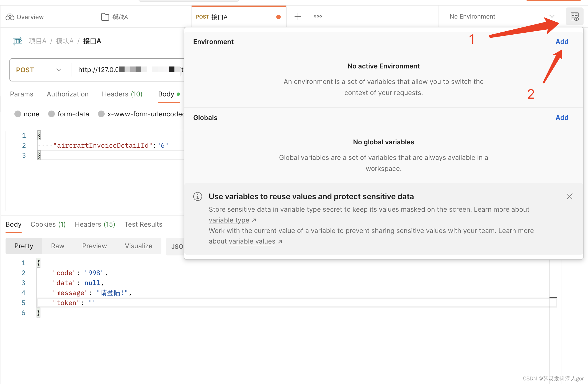Image resolution: width=588 pixels, height=384 pixels.
Task: Open the Cookies (1) response tab
Action: click(48, 224)
